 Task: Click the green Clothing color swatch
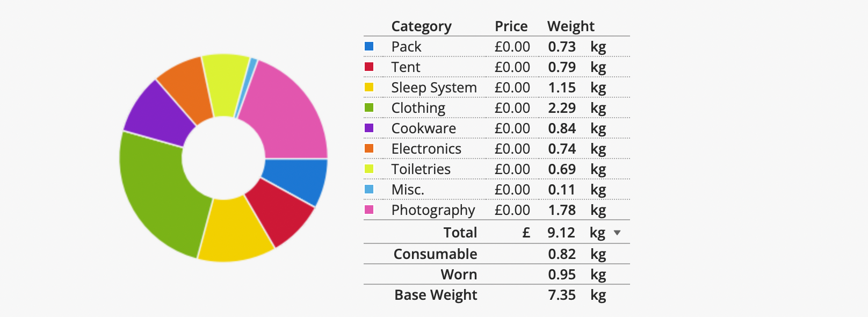[369, 108]
